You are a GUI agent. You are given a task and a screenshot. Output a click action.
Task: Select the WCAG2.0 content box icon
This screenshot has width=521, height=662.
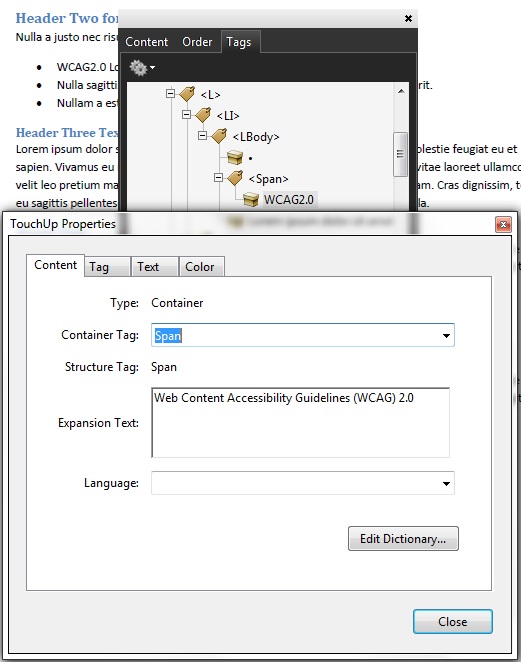(251, 199)
